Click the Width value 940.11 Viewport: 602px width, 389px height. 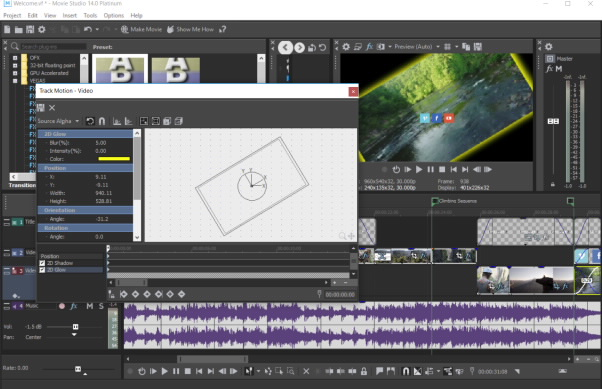(104, 193)
